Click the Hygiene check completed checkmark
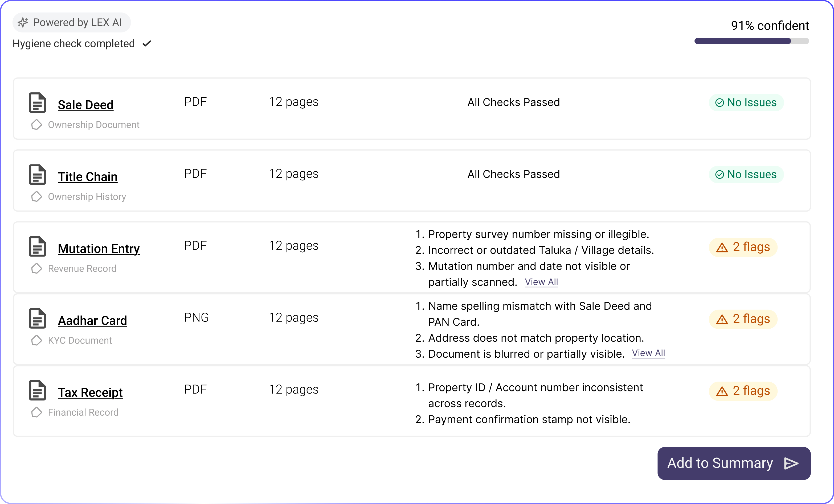834x504 pixels. coord(147,44)
